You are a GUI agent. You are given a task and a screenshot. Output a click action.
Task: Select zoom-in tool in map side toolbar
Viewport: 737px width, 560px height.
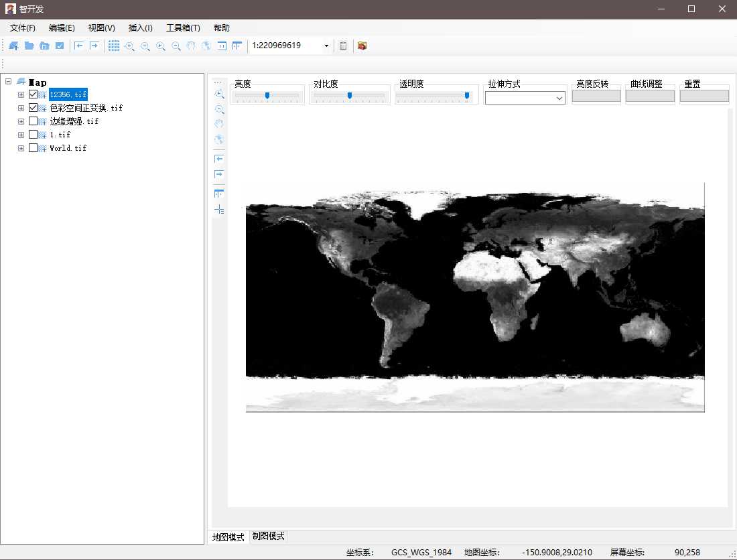pos(219,94)
